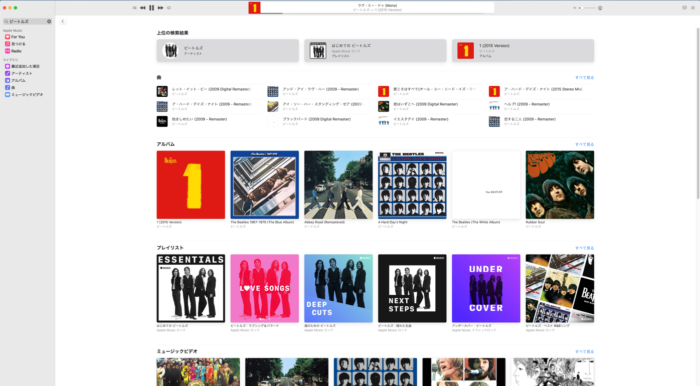Play イエスタデイ (2009 Remaster) song
700x386 pixels.
coord(430,121)
